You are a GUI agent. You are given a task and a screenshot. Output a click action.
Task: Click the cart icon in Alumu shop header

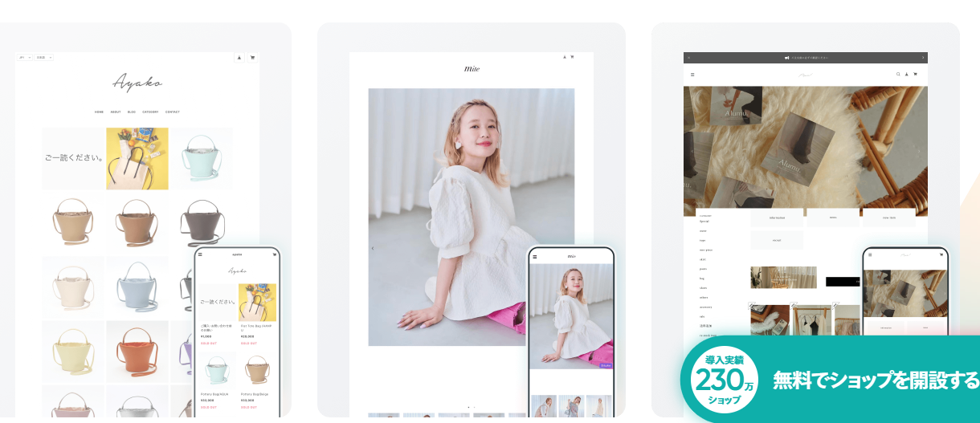pyautogui.click(x=915, y=75)
